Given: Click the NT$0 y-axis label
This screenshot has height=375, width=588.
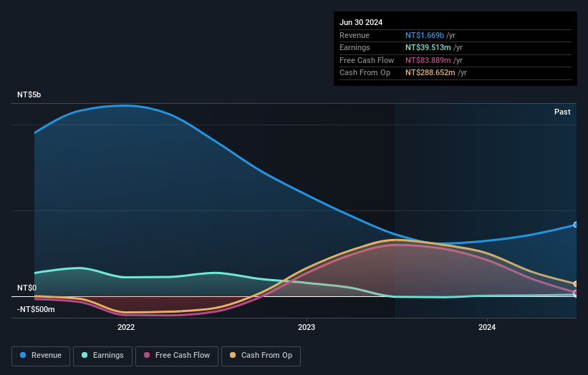Looking at the screenshot, I should pyautogui.click(x=27, y=288).
